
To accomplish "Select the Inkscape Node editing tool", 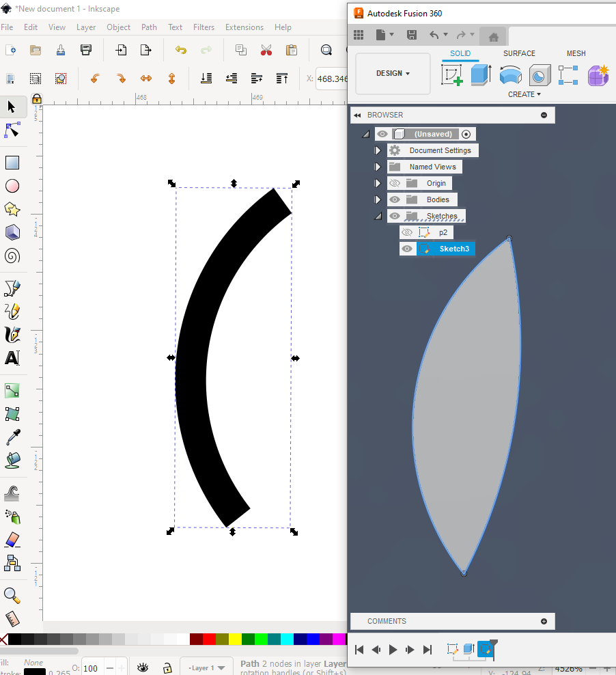I will click(12, 130).
